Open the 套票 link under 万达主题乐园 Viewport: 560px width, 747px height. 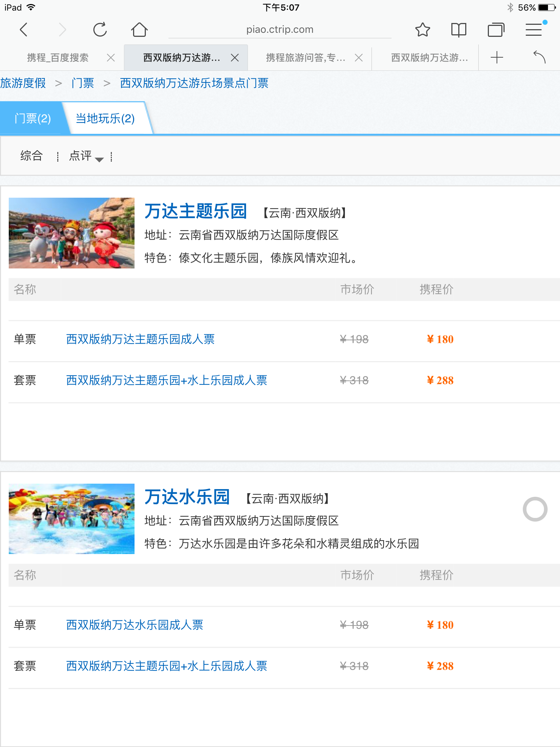click(x=167, y=380)
